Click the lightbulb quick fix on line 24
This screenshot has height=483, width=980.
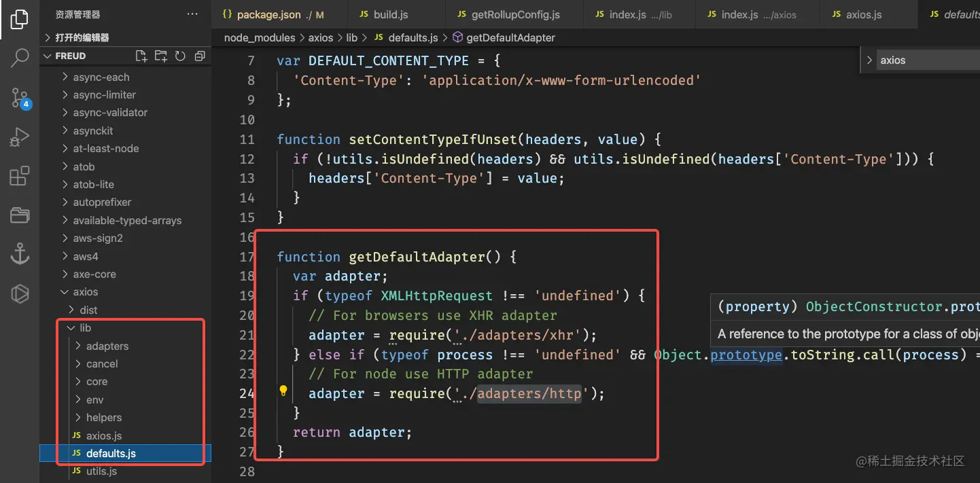284,391
